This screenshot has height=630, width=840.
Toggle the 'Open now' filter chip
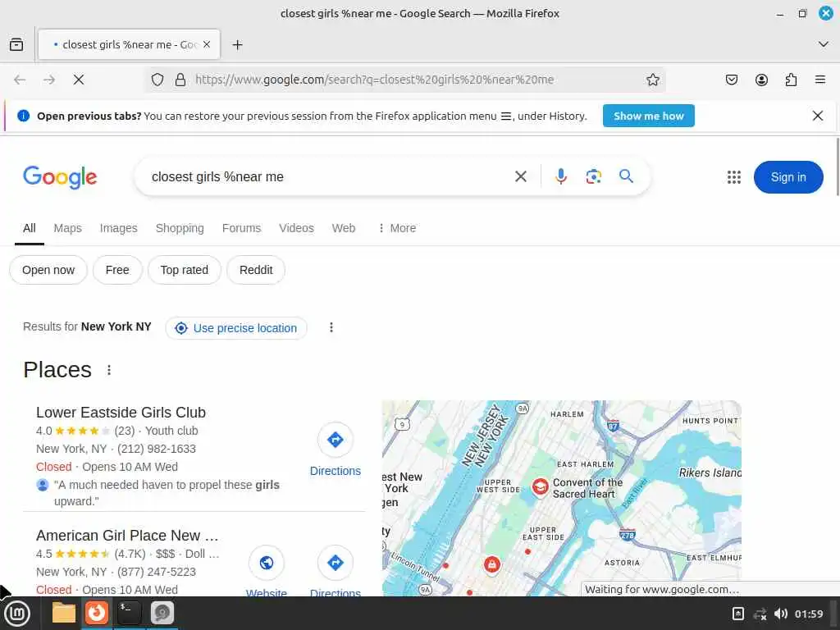point(48,270)
